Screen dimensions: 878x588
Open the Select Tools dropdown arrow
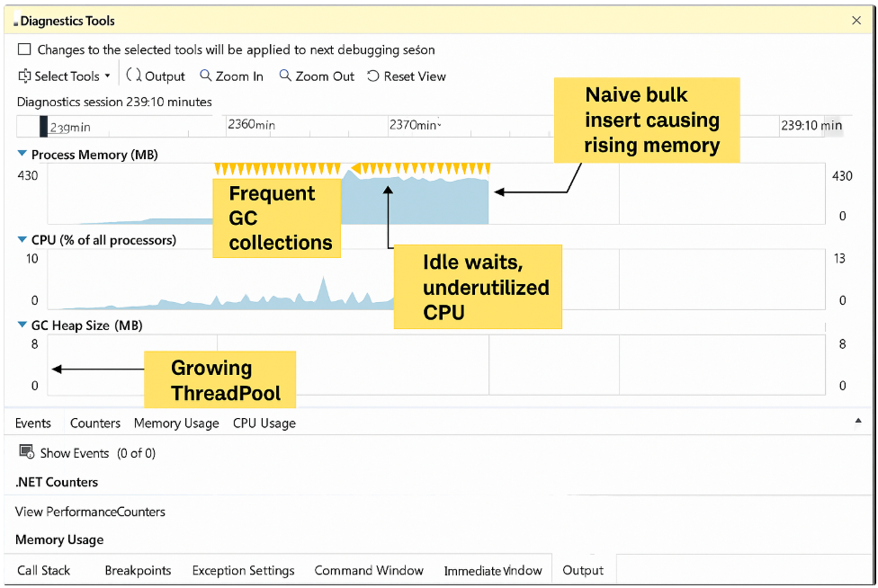pyautogui.click(x=108, y=76)
